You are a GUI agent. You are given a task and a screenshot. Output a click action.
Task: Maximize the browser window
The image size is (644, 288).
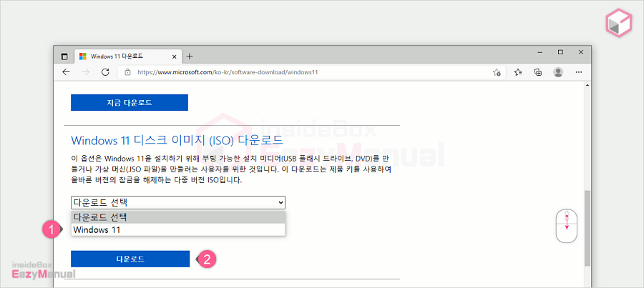(x=560, y=52)
